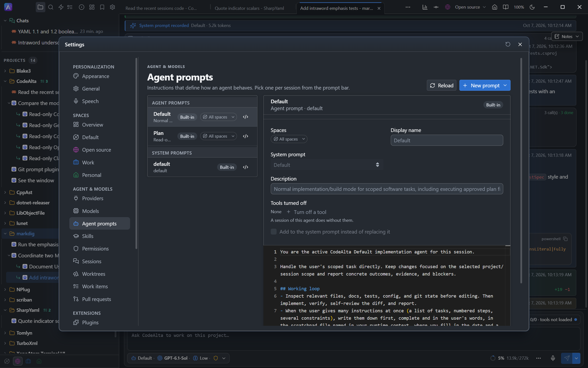Open the Spaces All spaces dropdown in detail panel

pos(289,139)
